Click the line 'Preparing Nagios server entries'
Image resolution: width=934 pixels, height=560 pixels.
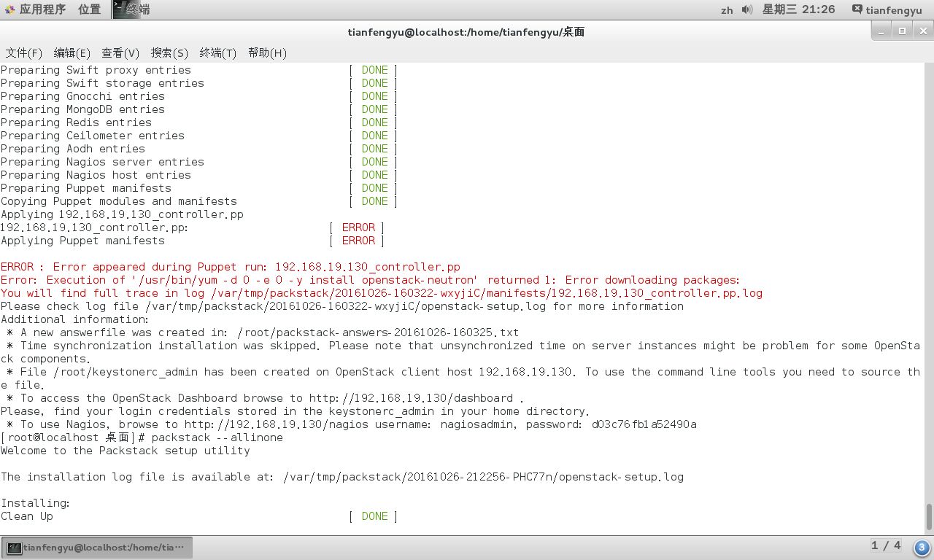[x=102, y=162]
